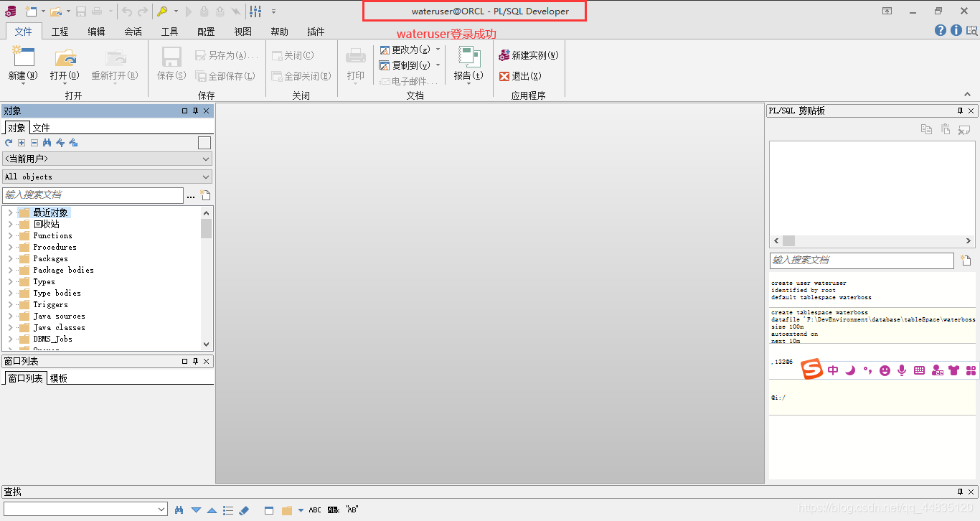The width and height of the screenshot is (980, 521).
Task: Click the object browser vertical scrollbar thumb
Action: point(207,228)
